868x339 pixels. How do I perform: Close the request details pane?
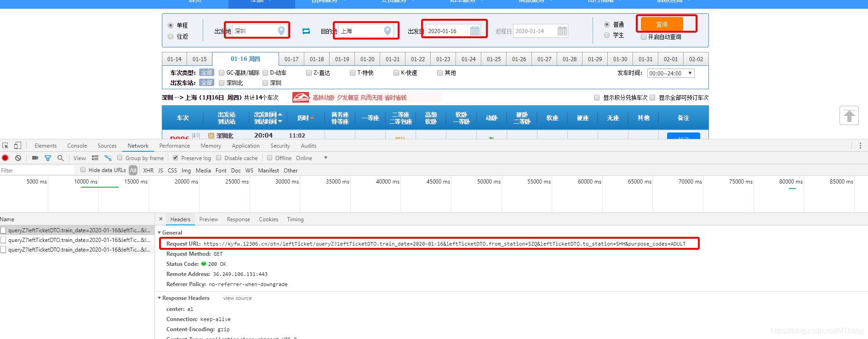(161, 219)
